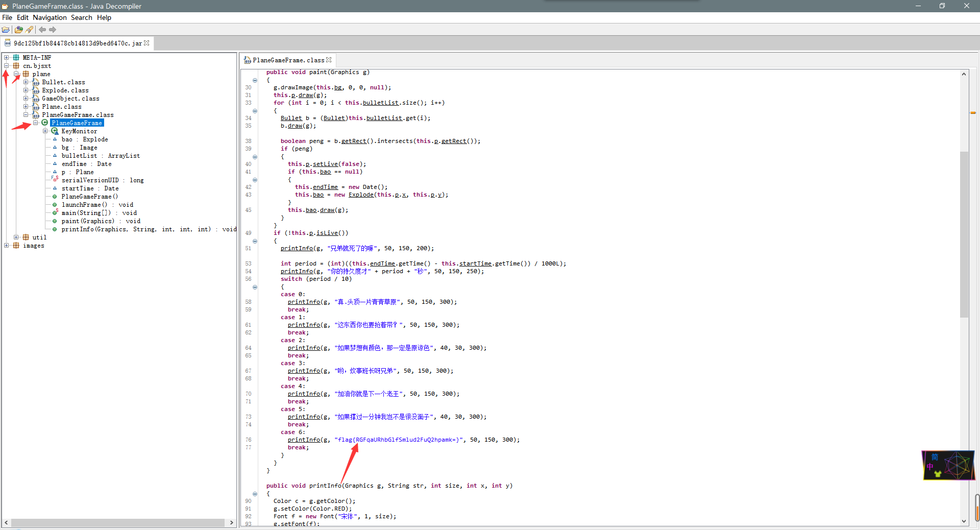Follow the bulletList link on line 33
The width and height of the screenshot is (980, 530).
[x=381, y=103]
